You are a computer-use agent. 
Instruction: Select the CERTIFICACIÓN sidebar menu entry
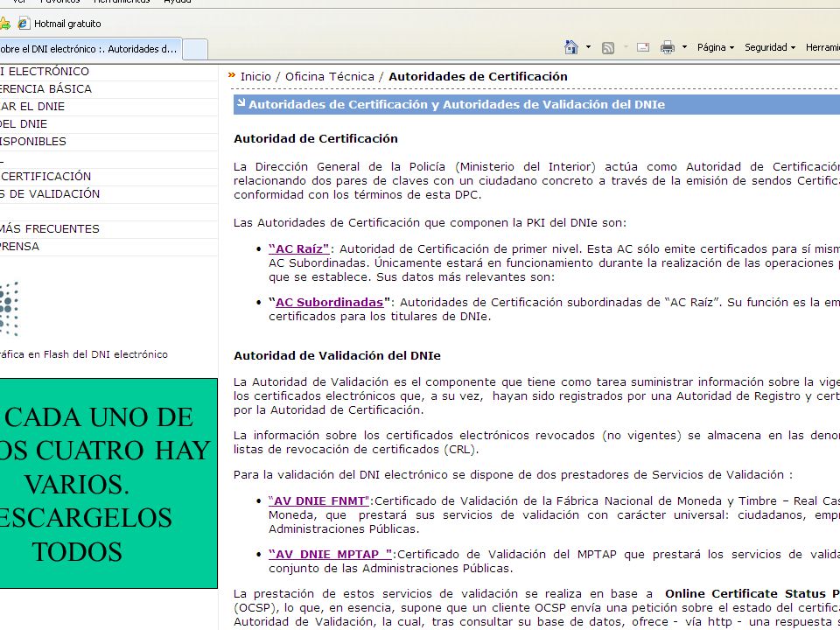(108, 177)
